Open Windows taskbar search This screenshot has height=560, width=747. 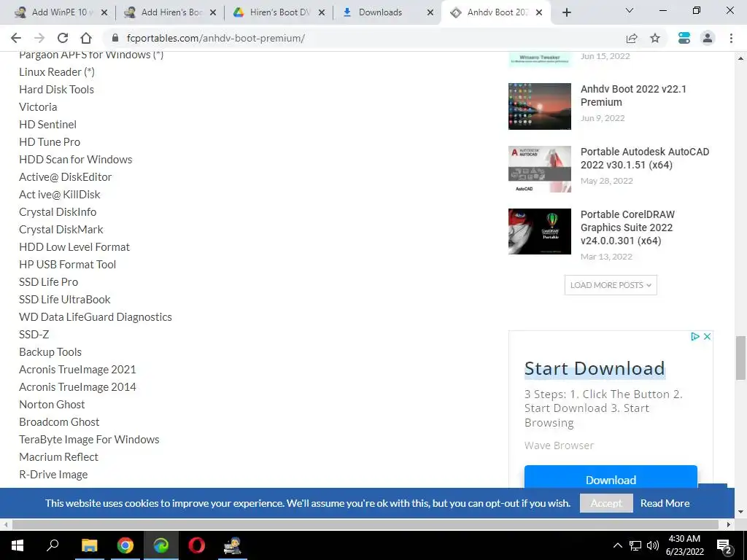(53, 545)
